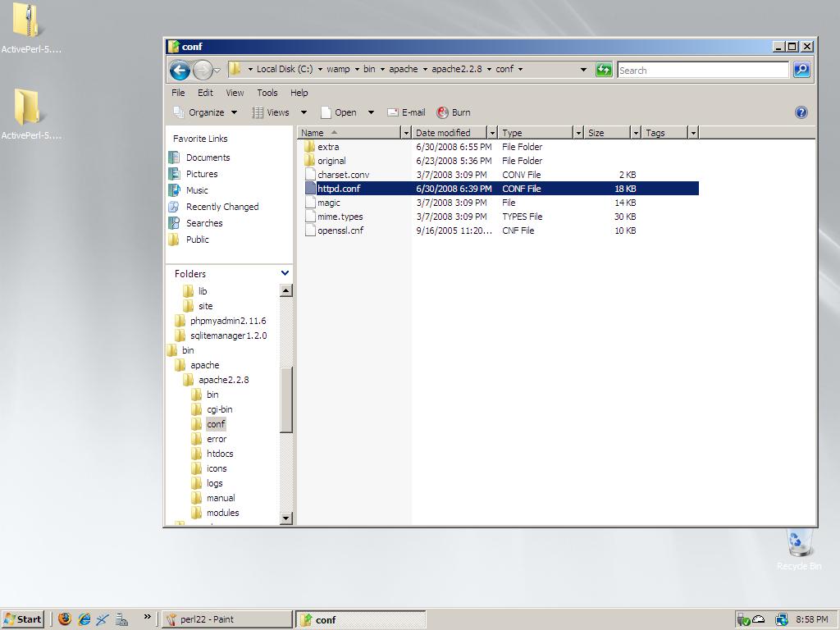Click the Start button
The width and height of the screenshot is (840, 630).
(23, 619)
